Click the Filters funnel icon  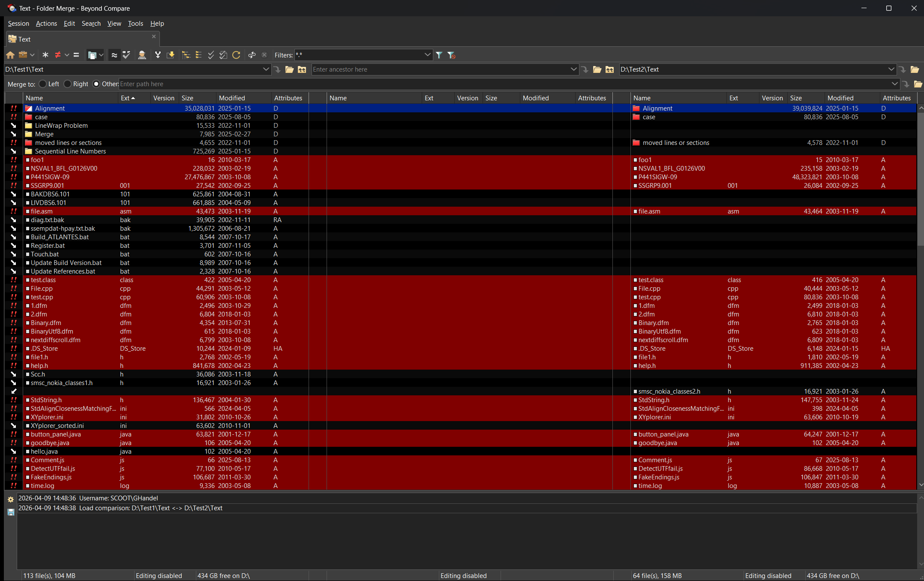[439, 55]
